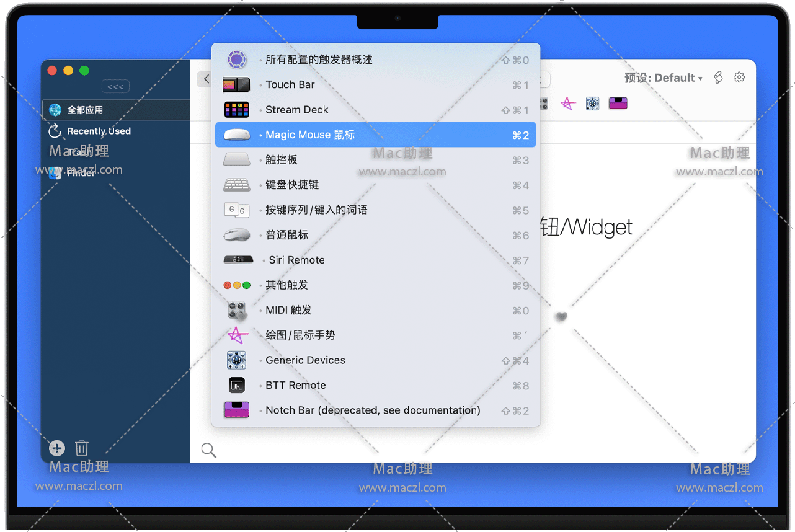Click the BTT Remote icon in the menu

pos(236,385)
